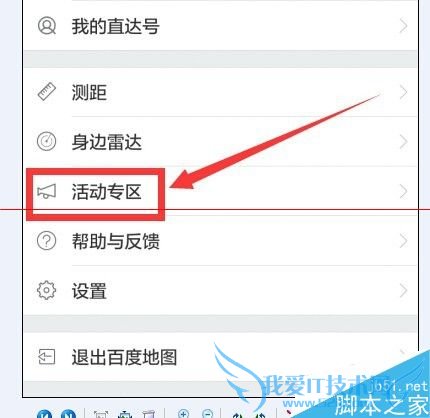The image size is (430, 418).
Task: Expand 设置 using its right chevron
Action: (404, 290)
